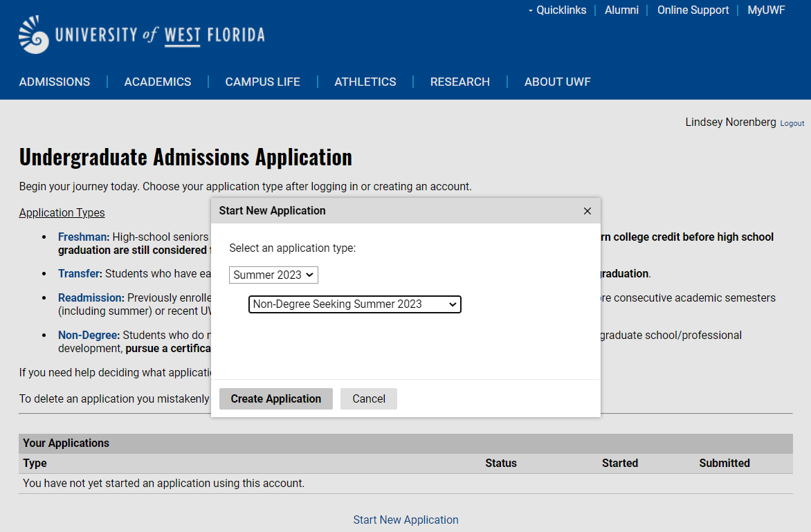
Task: Click the Application Types heading
Action: click(x=62, y=212)
